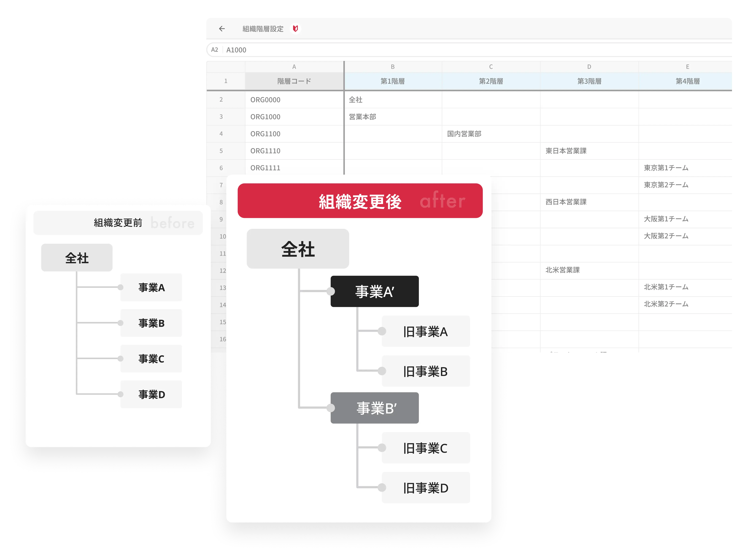Image resolution: width=756 pixels, height=552 pixels.
Task: Click the 組織変更後 after banner
Action: (x=360, y=201)
